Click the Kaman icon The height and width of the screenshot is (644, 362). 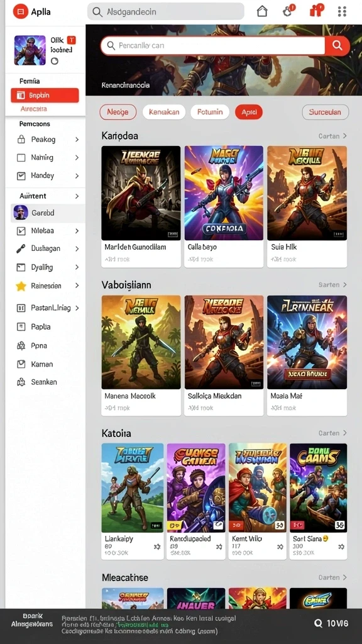pos(21,364)
